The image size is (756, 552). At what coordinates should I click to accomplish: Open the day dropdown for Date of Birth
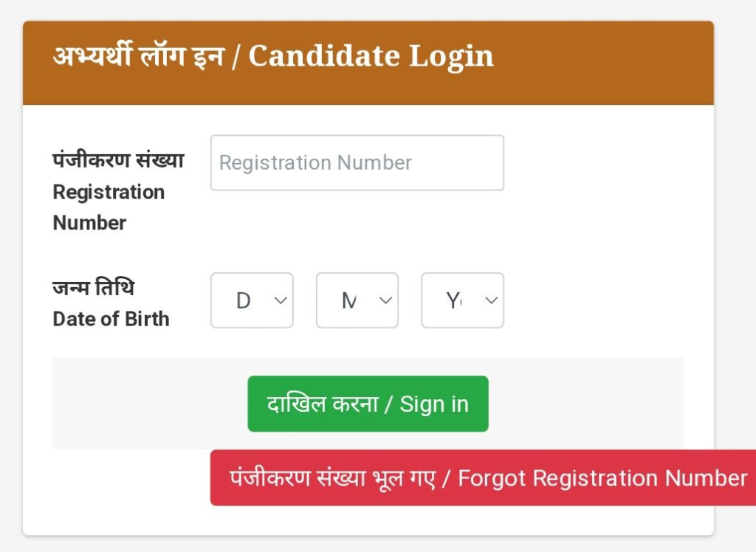[x=252, y=300]
